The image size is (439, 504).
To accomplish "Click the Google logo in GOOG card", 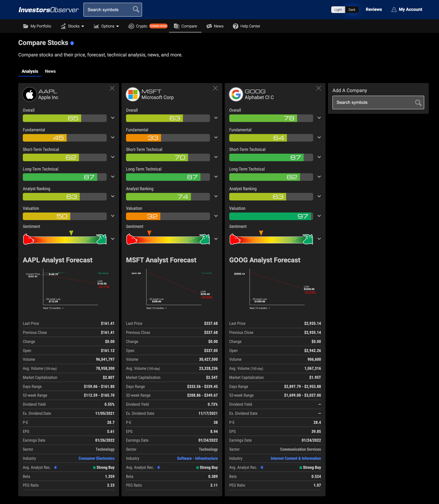I will (x=236, y=94).
